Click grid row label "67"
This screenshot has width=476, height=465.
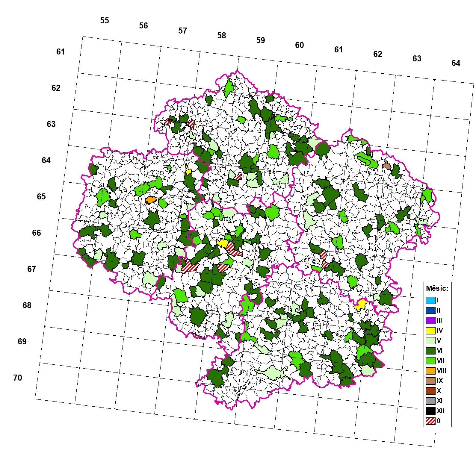click(32, 269)
